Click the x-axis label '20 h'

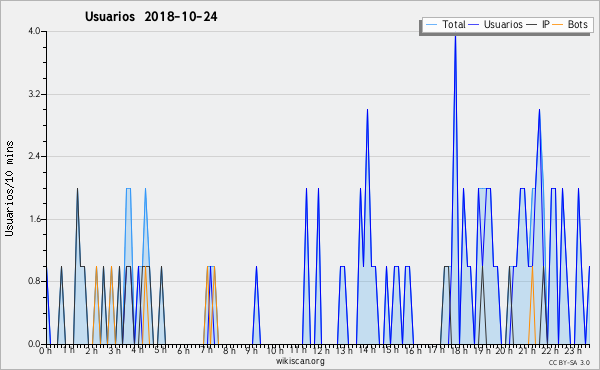505,350
